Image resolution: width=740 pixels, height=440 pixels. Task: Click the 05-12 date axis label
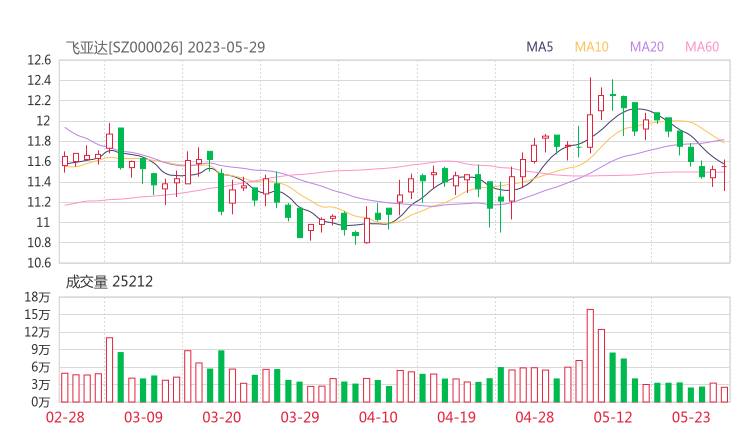tap(613, 417)
